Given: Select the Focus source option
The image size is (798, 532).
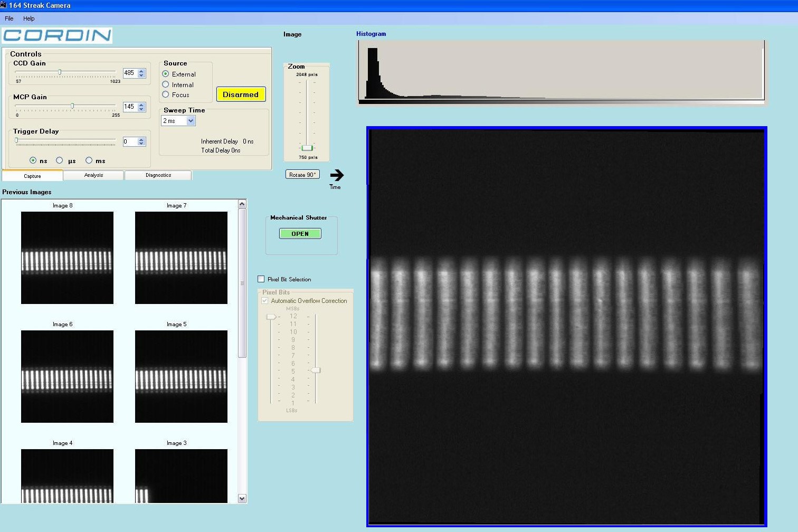Looking at the screenshot, I should pyautogui.click(x=166, y=94).
